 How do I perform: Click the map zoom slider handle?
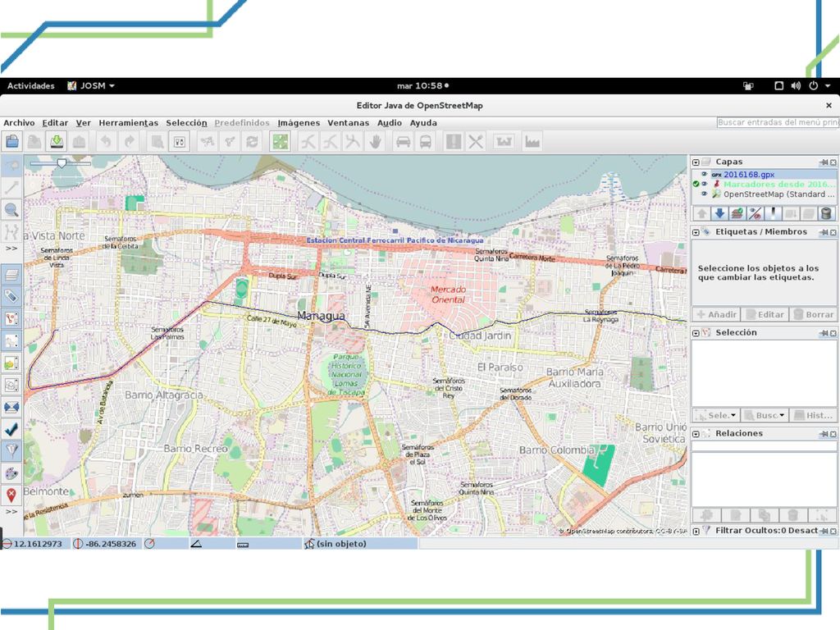62,162
